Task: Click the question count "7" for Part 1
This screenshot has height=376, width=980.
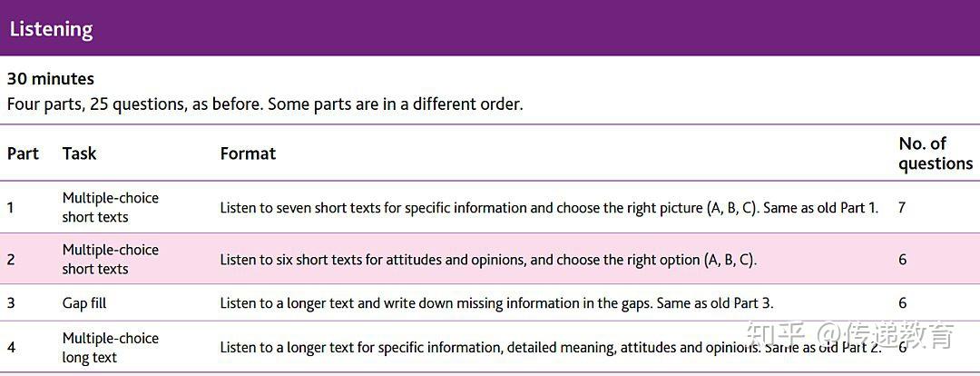Action: click(x=902, y=207)
